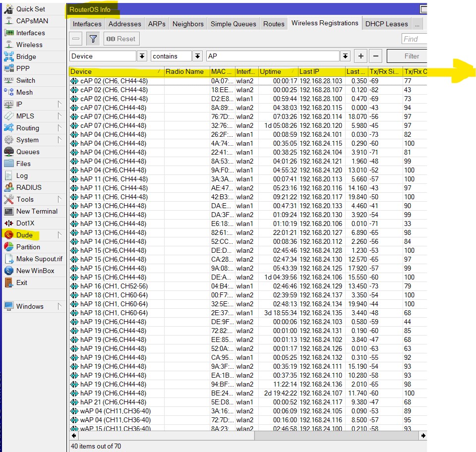Expand the IP submenu arrow
This screenshot has width=476, height=452.
[x=59, y=104]
